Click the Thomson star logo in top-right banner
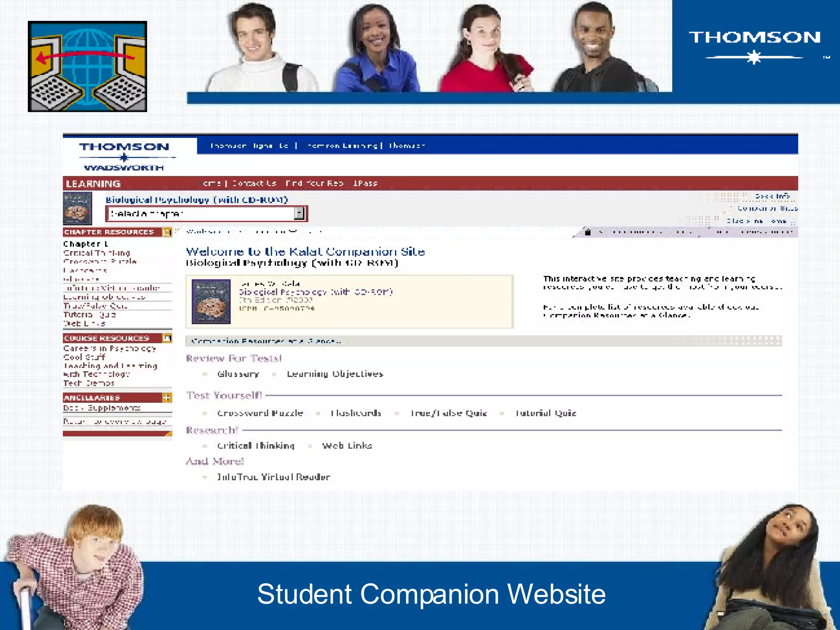The image size is (840, 630). pyautogui.click(x=754, y=46)
